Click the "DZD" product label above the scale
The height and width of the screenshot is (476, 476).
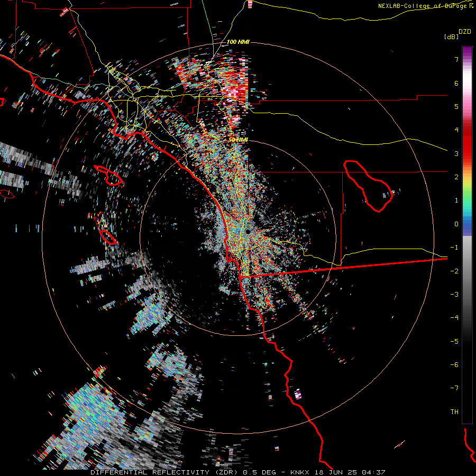click(465, 32)
